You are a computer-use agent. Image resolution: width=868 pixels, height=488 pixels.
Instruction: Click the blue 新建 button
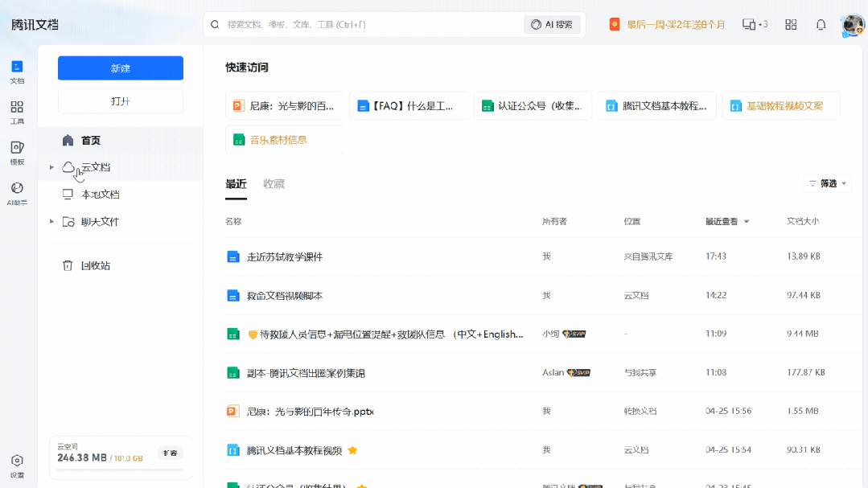121,68
